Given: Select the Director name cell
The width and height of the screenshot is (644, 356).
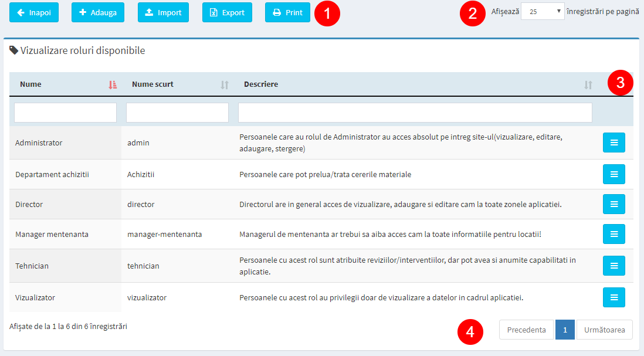Looking at the screenshot, I should [65, 204].
